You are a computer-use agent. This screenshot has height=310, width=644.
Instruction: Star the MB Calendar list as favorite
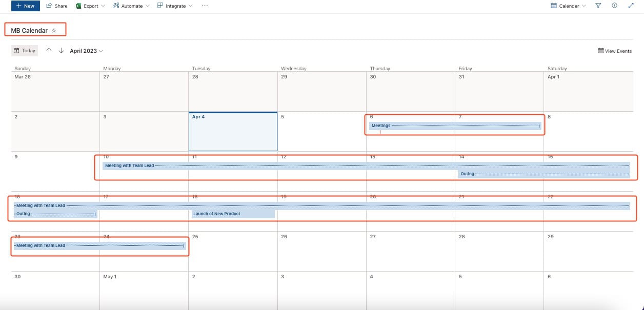(54, 30)
